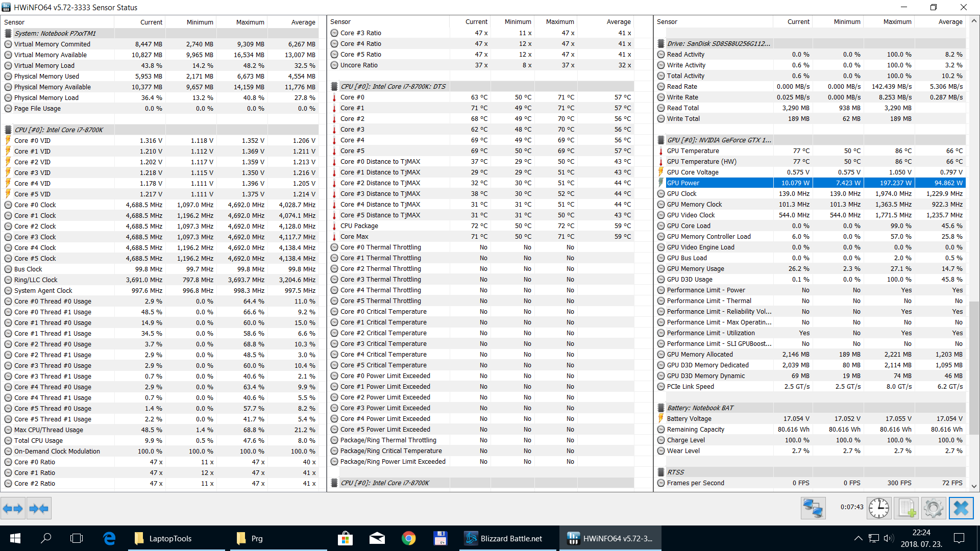The height and width of the screenshot is (551, 980).
Task: Click the volume speaker tray icon
Action: (x=889, y=538)
